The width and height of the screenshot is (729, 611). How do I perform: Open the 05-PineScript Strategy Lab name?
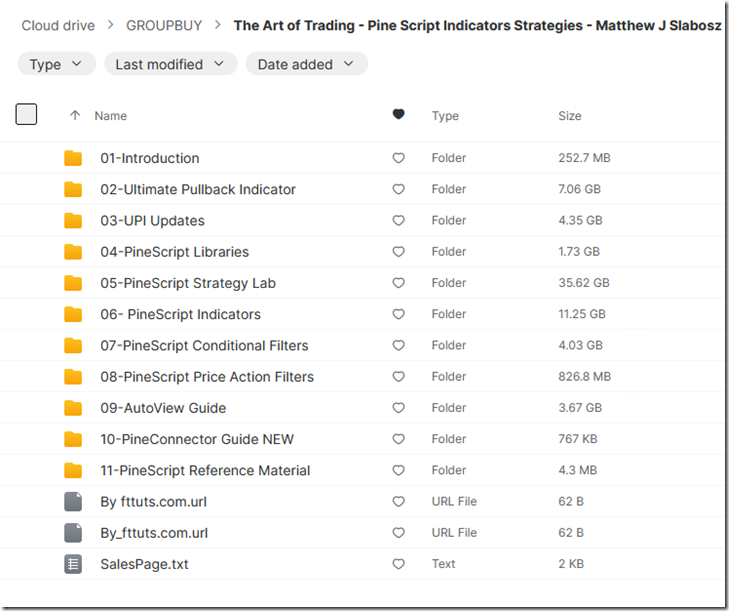pos(188,283)
